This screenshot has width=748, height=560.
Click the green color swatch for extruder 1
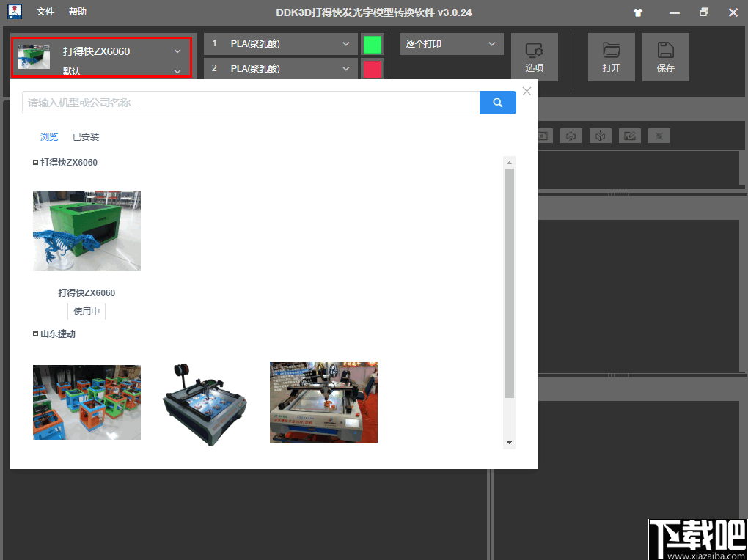(x=372, y=43)
